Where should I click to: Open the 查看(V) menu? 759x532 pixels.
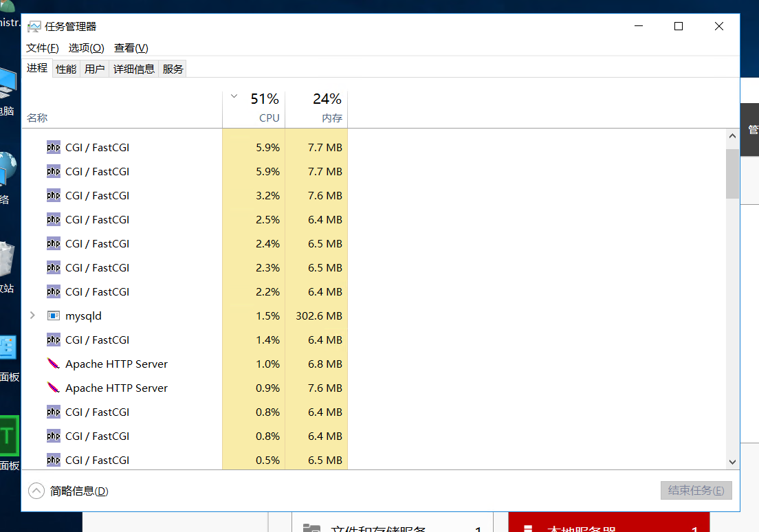click(131, 48)
